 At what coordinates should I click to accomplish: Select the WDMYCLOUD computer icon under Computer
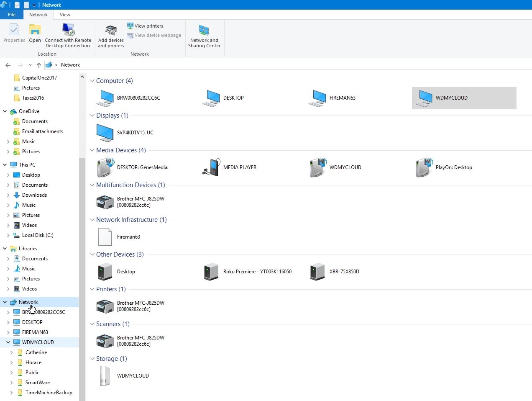point(423,98)
